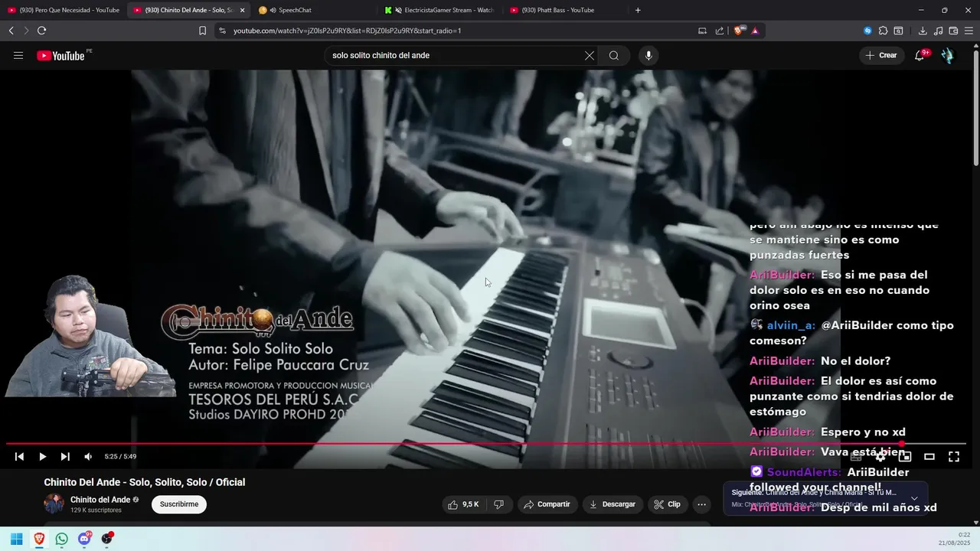Viewport: 980px width, 551px height.
Task: Run search with the magnifier button
Action: [614, 55]
